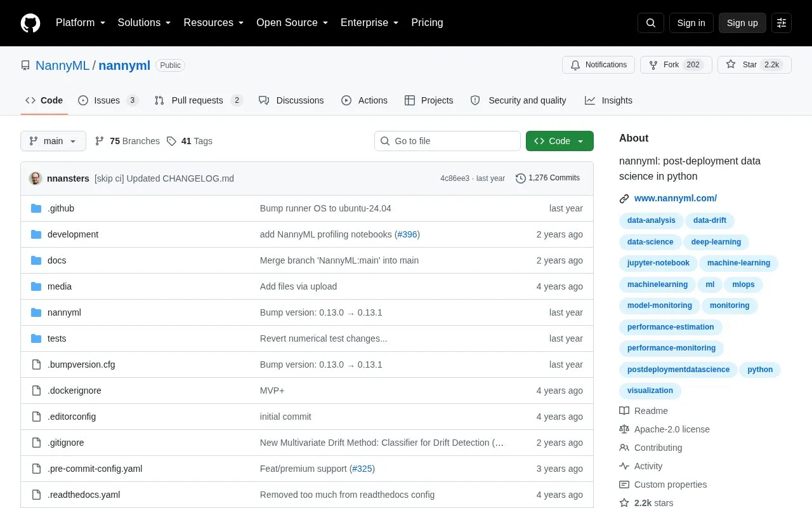Click the Contributing people icon

[624, 448]
